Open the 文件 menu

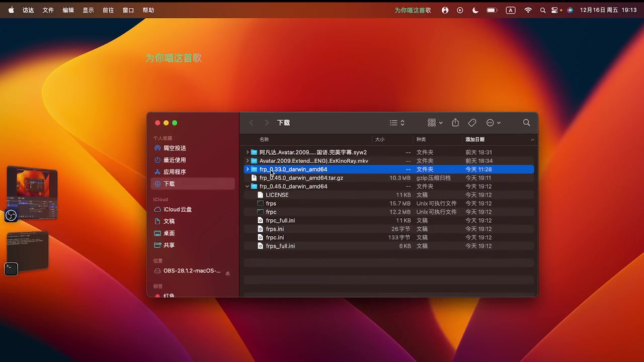click(48, 10)
